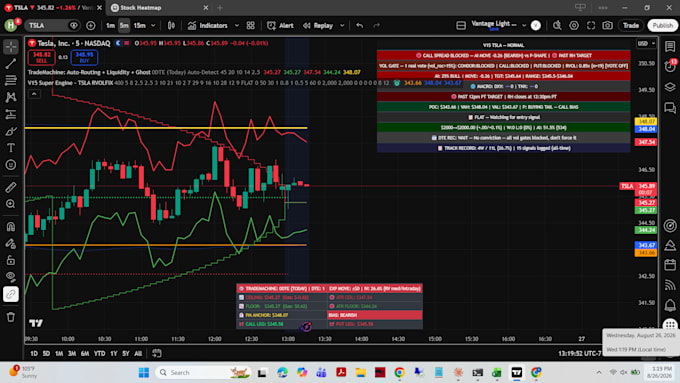
Task: Toggle lock all drawings
Action: [x=11, y=260]
